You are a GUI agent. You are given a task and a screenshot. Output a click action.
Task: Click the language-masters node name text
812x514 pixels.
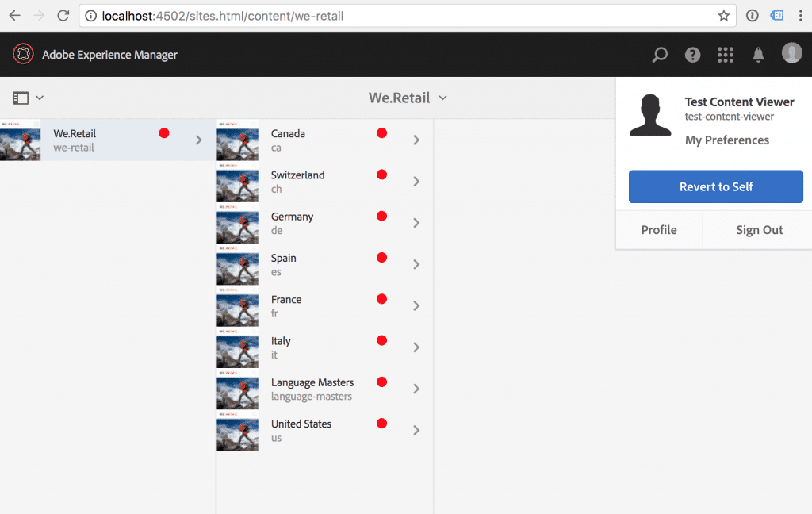tap(311, 397)
